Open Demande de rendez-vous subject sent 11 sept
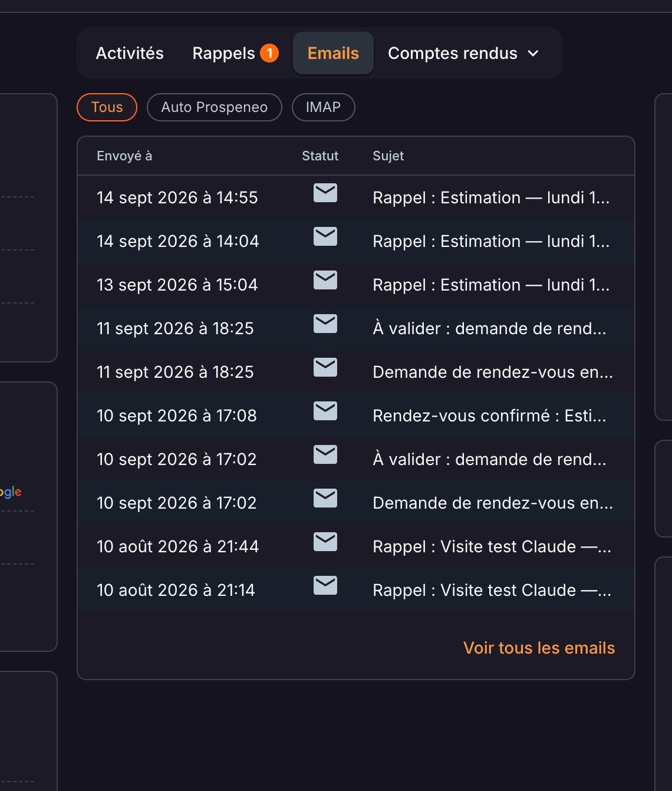Screen dimensions: 672x791 coord(493,372)
